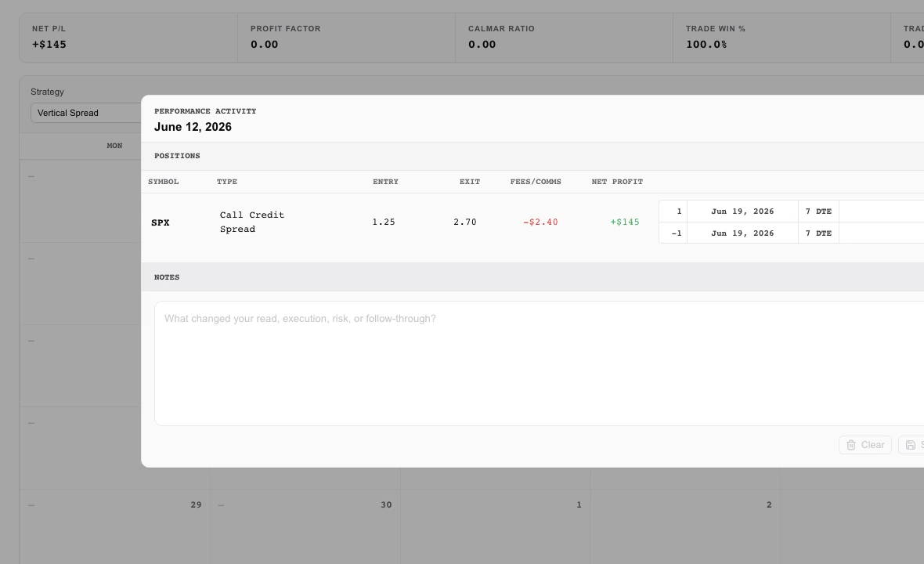
Task: Click the SYMBOL column header
Action: [163, 182]
